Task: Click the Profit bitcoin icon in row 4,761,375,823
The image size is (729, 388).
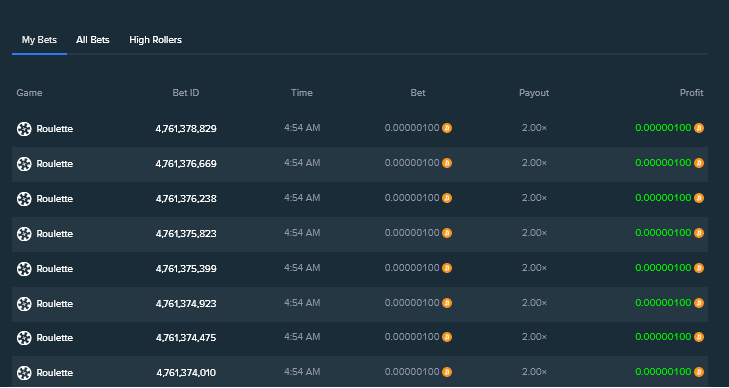Action: (x=699, y=233)
